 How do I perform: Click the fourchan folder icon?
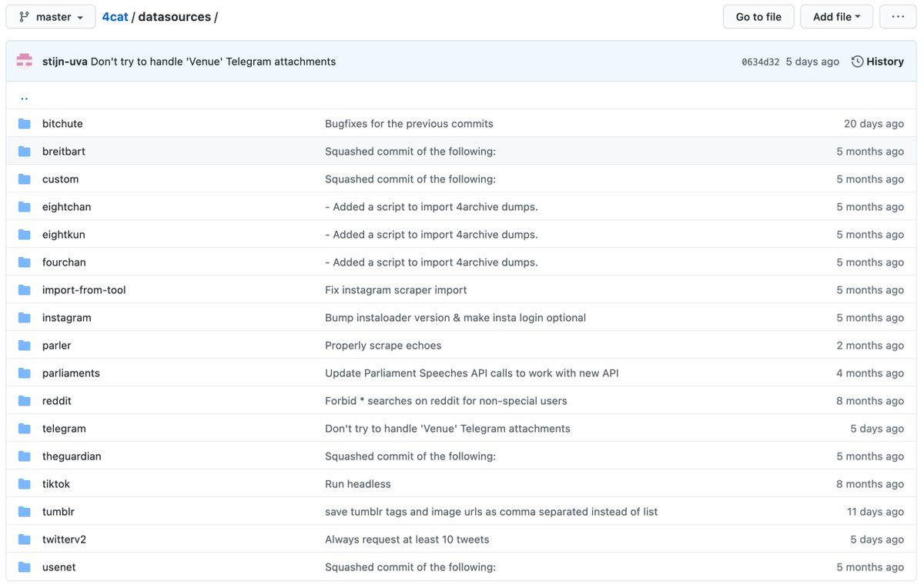coord(25,262)
